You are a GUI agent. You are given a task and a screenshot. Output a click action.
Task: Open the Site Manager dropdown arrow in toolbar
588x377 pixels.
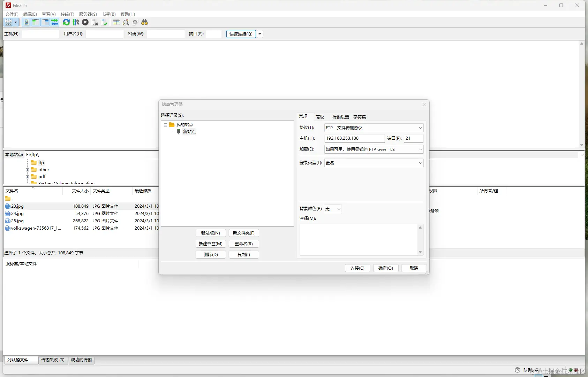[x=16, y=22]
